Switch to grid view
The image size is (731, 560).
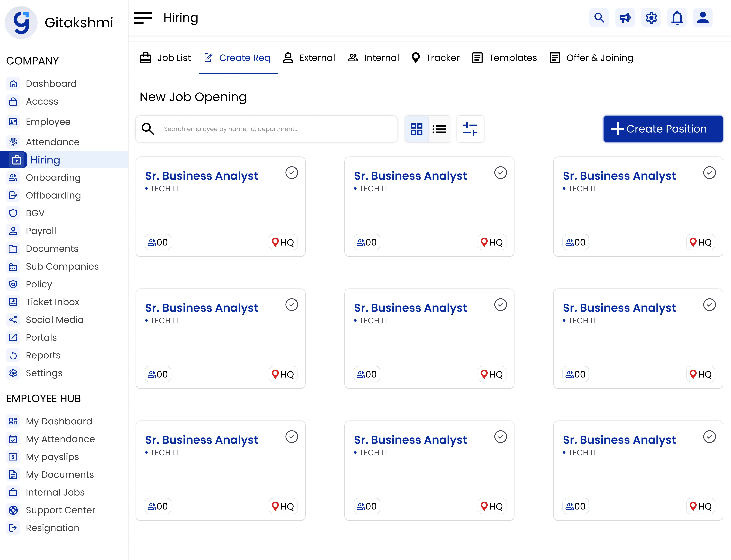[417, 129]
